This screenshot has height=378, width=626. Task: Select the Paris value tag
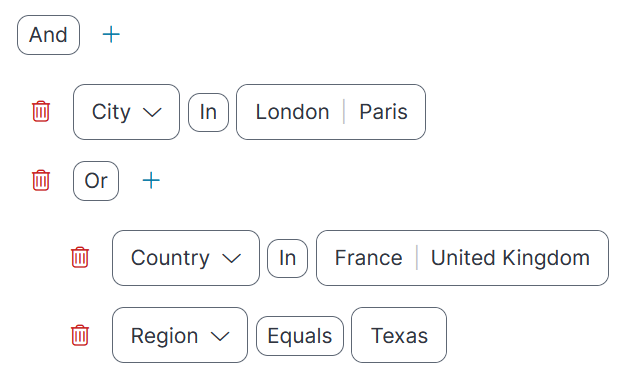pos(383,112)
